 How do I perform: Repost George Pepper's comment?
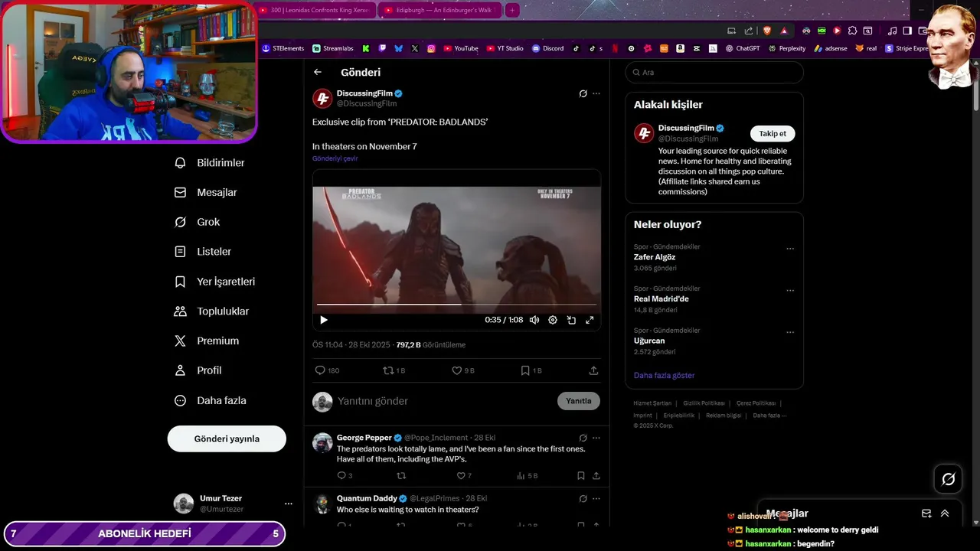401,476
